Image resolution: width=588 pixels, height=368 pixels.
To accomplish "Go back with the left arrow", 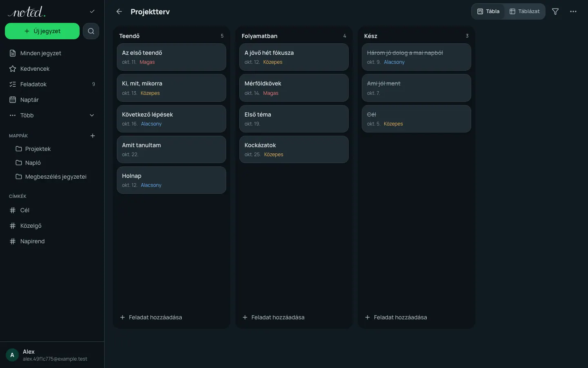I will point(119,11).
